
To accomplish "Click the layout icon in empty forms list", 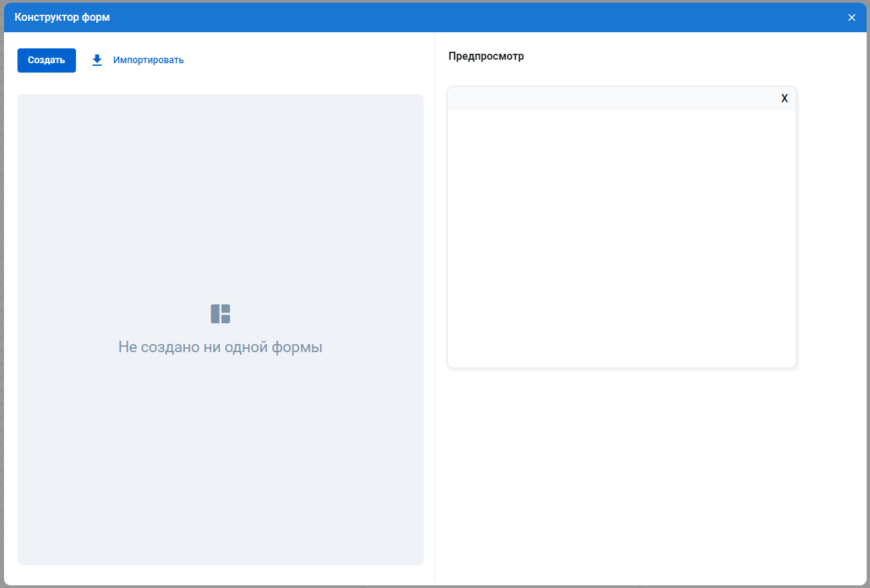I will pyautogui.click(x=221, y=314).
